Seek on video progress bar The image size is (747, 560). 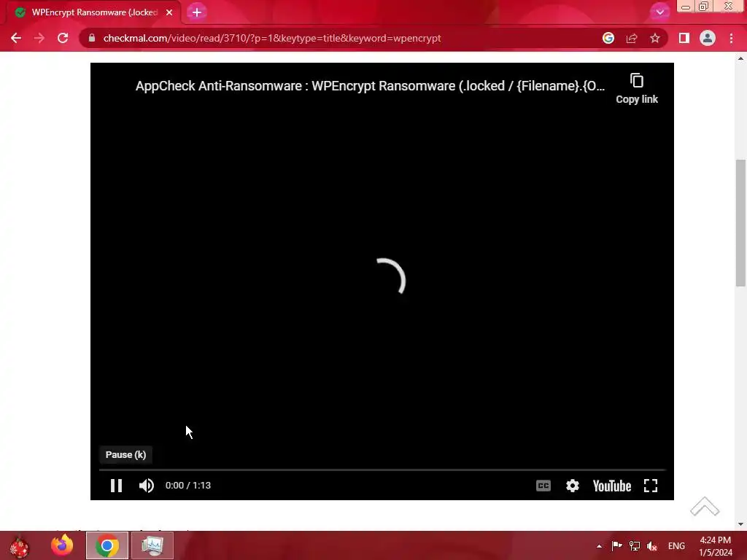pos(382,470)
